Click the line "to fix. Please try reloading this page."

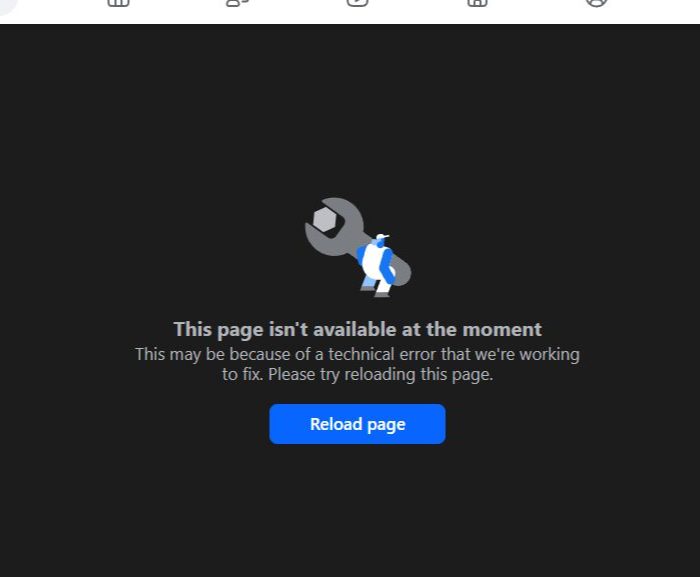(x=358, y=374)
